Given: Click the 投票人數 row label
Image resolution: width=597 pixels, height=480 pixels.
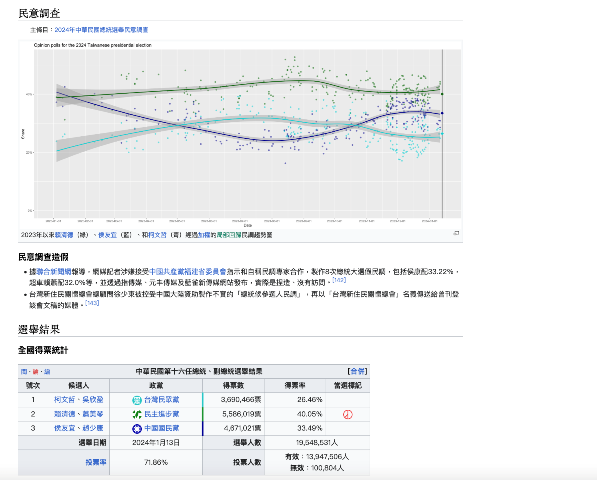Looking at the screenshot, I should point(247,462).
